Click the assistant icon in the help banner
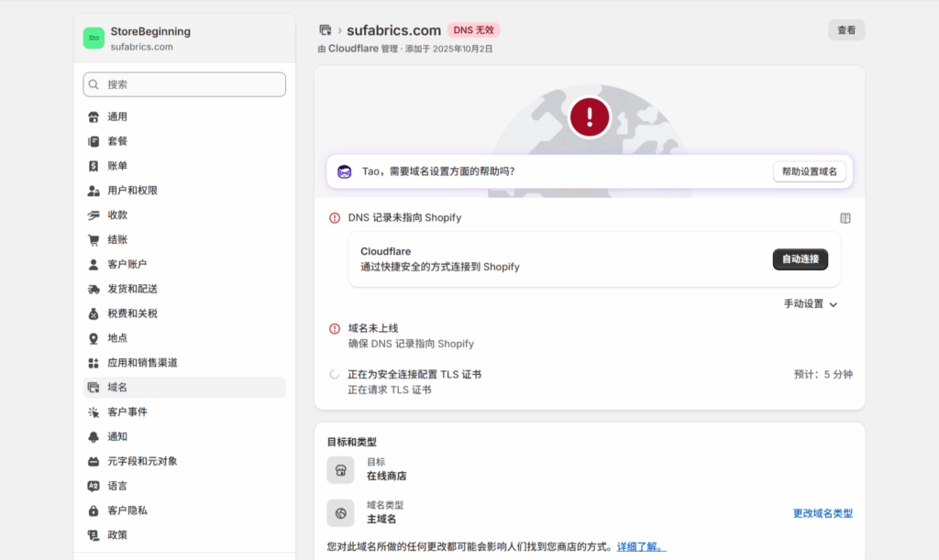 pos(345,171)
